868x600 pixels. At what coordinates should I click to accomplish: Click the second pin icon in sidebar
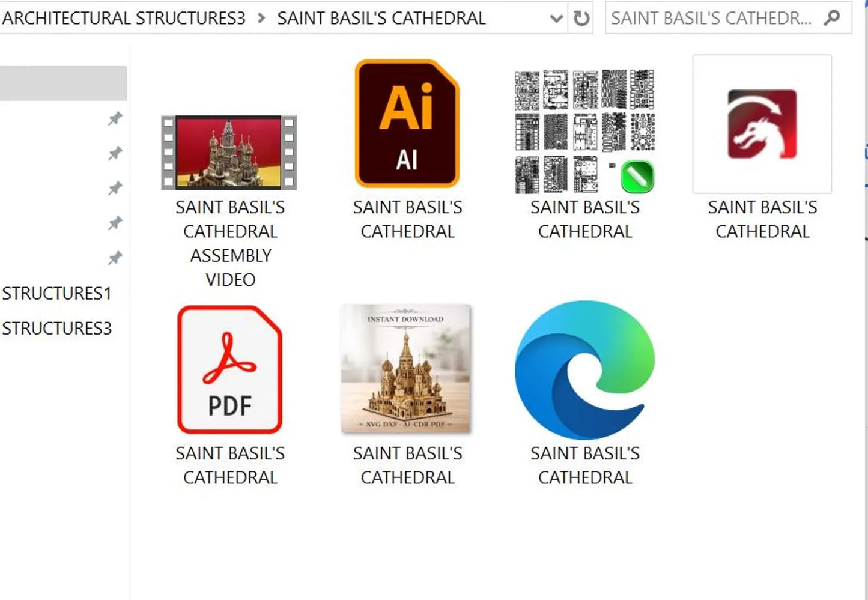(115, 153)
